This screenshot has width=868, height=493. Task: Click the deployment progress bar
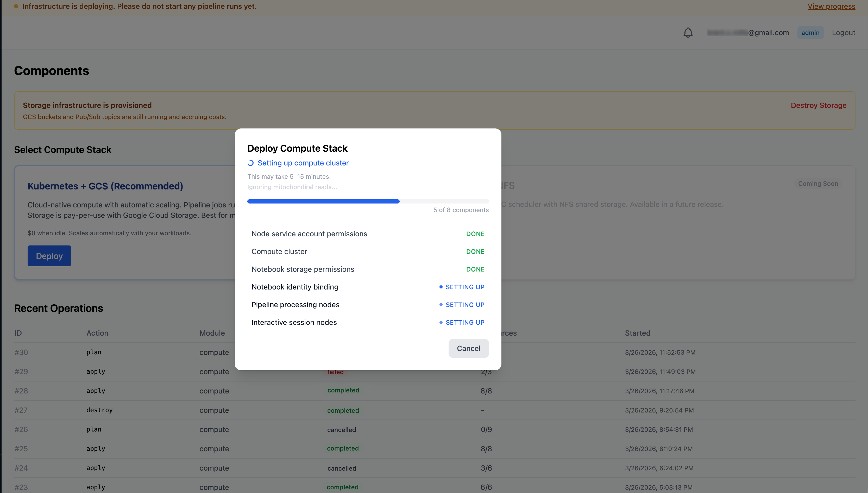[368, 201]
